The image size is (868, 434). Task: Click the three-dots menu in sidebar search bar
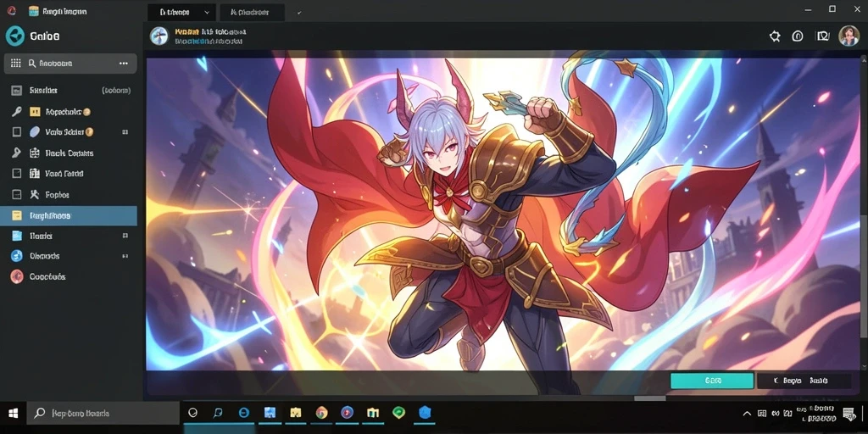pos(124,63)
